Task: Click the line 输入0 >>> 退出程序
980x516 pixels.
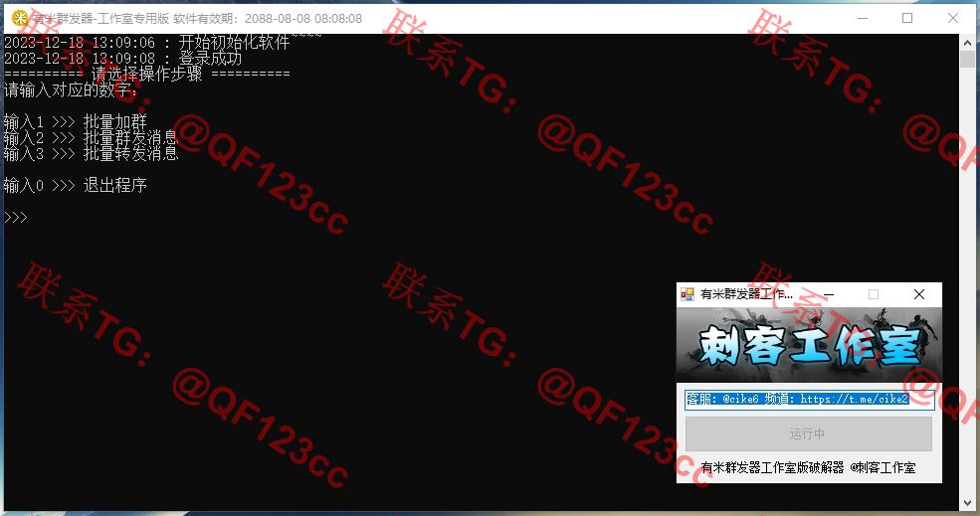Action: [x=75, y=185]
